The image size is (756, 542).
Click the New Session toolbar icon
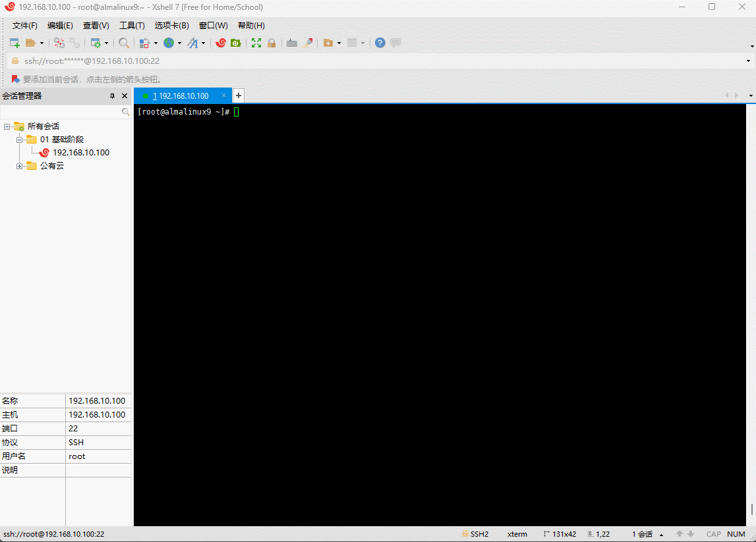click(15, 43)
